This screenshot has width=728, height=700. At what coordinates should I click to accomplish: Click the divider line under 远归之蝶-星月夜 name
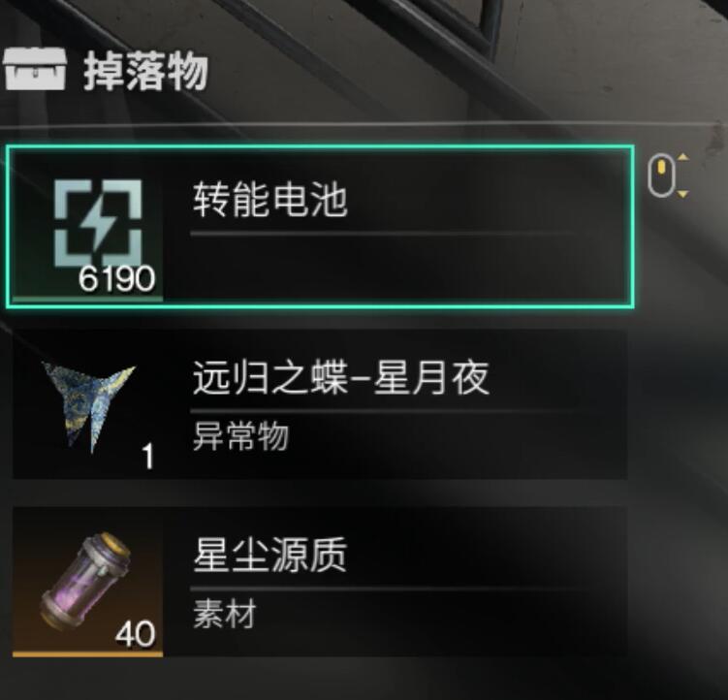pos(381,411)
